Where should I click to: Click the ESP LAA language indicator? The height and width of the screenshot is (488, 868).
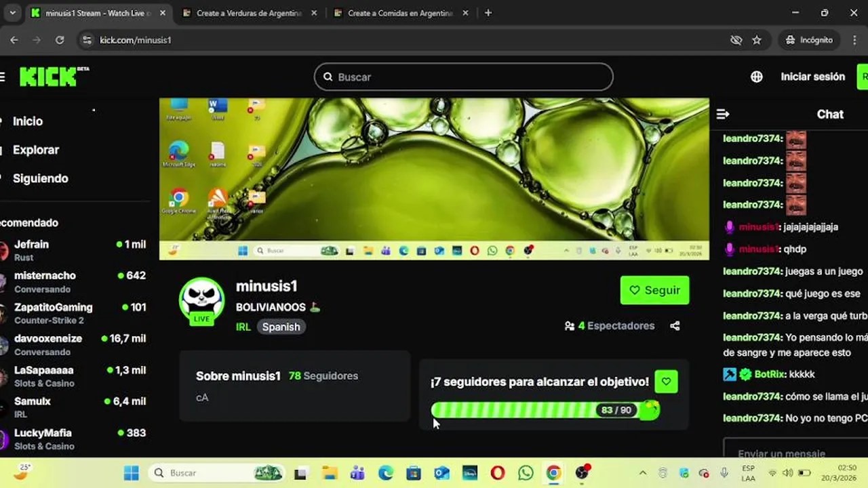click(748, 473)
